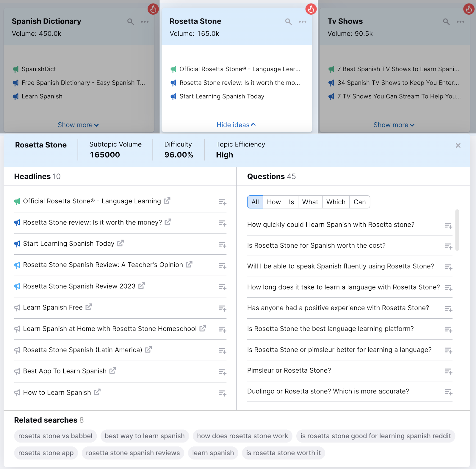This screenshot has width=476, height=469.
Task: Click related search 'rosetta stone vs babbel'
Action: coord(55,436)
